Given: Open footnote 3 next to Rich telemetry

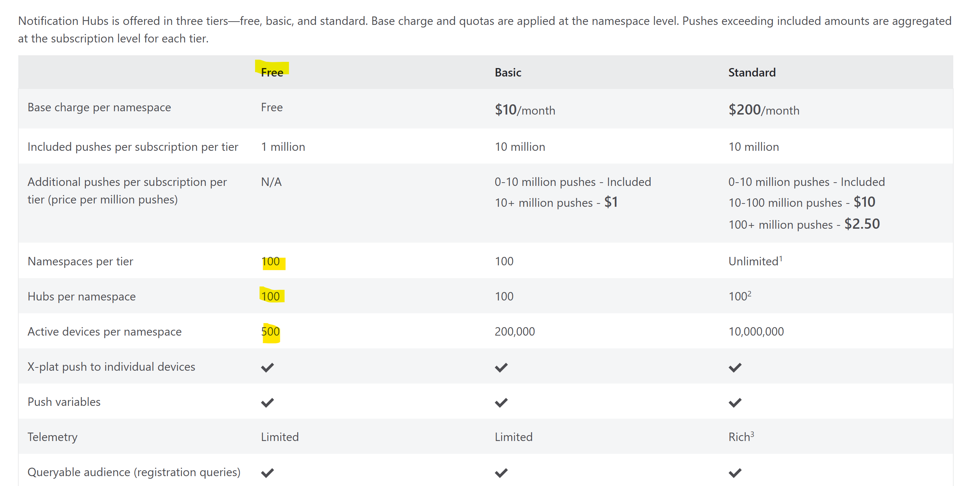Looking at the screenshot, I should [752, 434].
